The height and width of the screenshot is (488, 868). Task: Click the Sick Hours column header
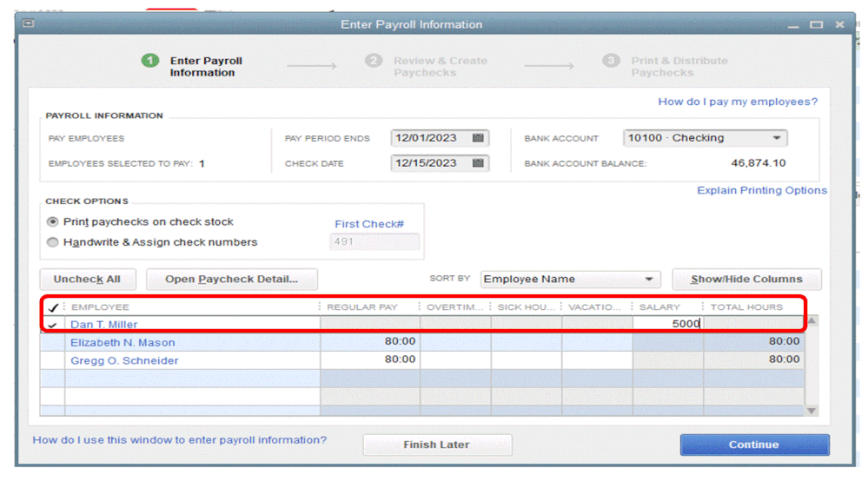(x=526, y=307)
